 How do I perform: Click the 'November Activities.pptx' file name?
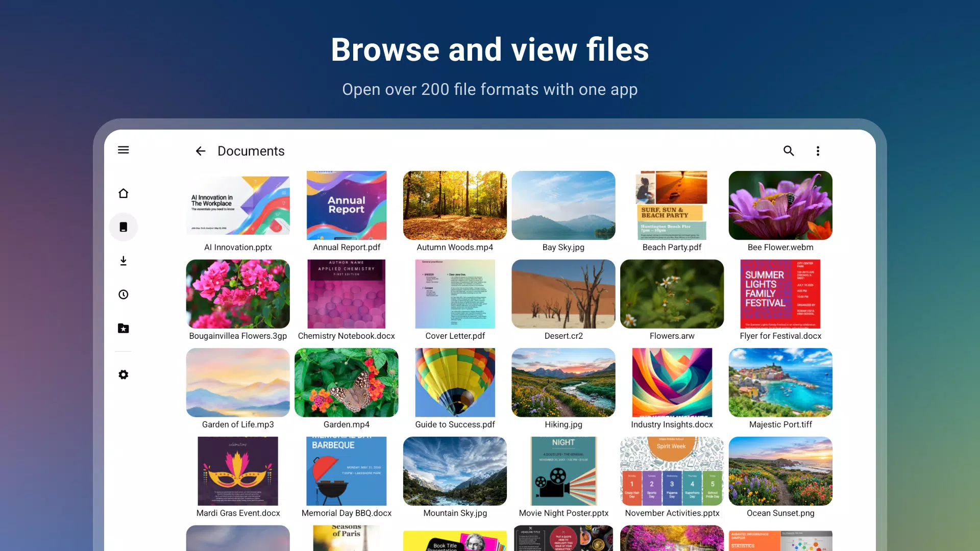pyautogui.click(x=672, y=513)
